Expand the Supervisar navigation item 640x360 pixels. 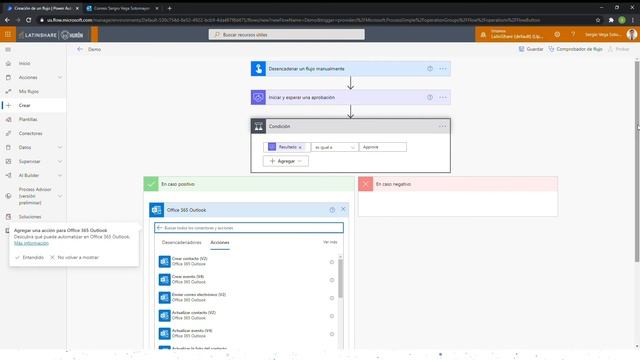tap(60, 162)
